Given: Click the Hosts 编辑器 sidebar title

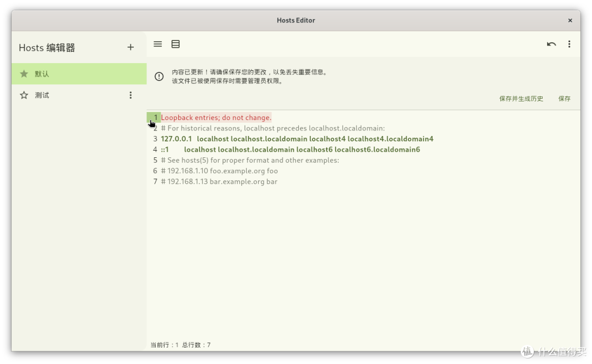Looking at the screenshot, I should tap(47, 48).
